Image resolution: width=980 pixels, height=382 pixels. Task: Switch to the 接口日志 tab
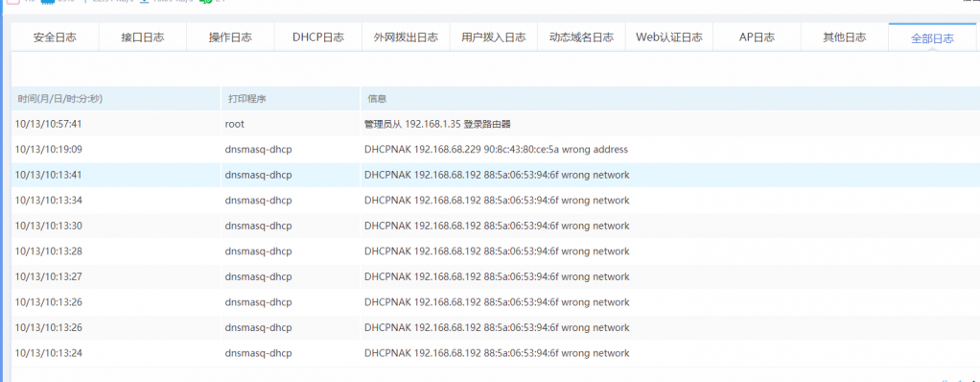coord(143,37)
